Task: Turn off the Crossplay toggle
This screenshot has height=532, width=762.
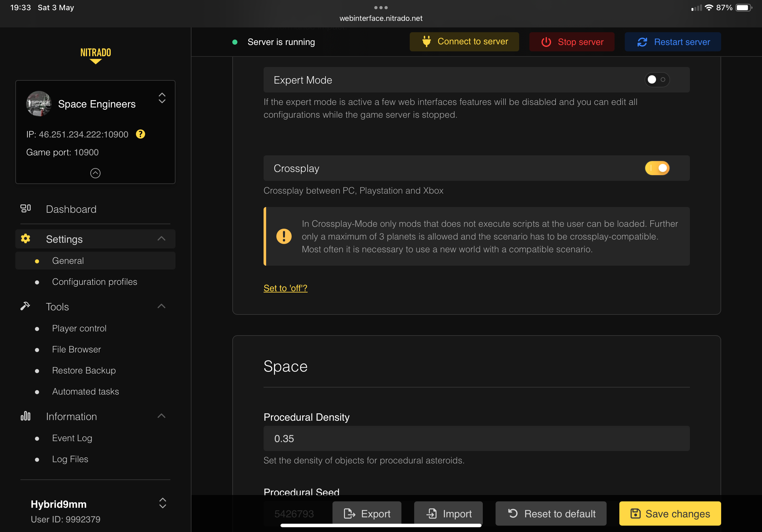Action: 657,168
